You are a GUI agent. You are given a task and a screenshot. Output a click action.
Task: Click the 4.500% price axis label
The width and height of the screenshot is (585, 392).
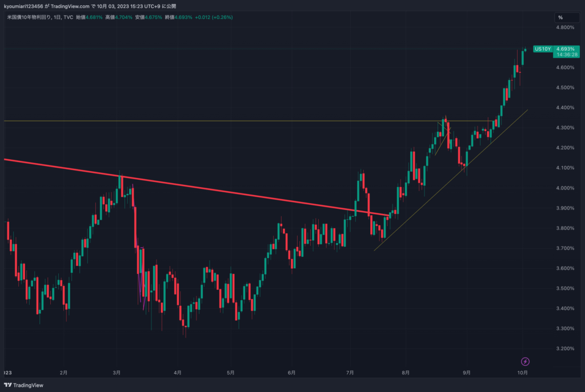565,87
